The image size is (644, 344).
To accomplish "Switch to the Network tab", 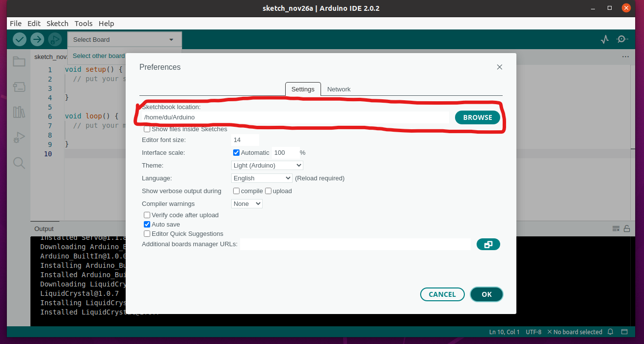I will coord(339,89).
